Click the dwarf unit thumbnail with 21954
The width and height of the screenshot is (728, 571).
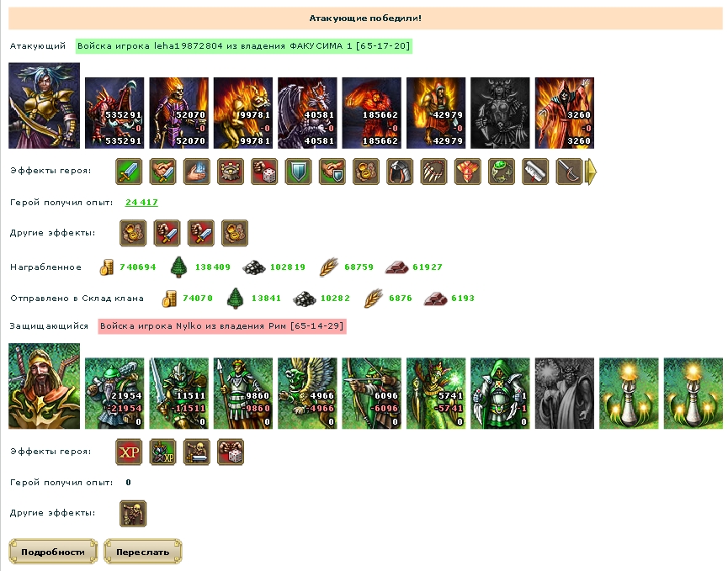(x=114, y=393)
